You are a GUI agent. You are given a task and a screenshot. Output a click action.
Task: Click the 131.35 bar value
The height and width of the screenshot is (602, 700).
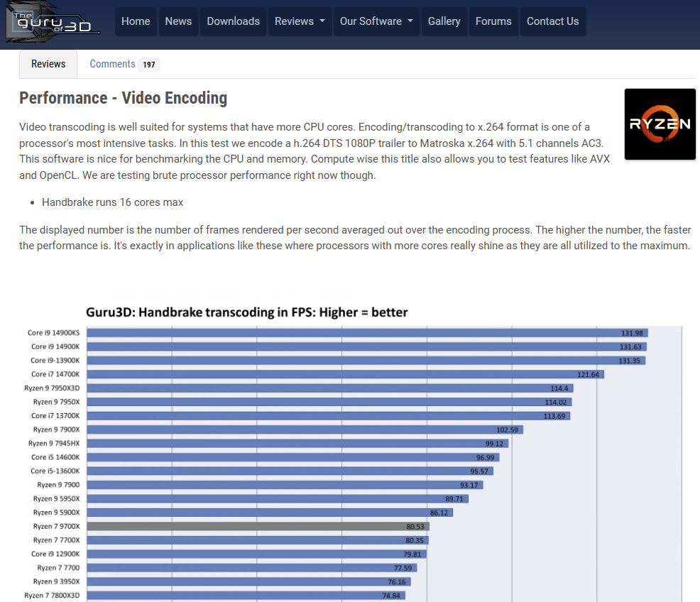click(630, 361)
